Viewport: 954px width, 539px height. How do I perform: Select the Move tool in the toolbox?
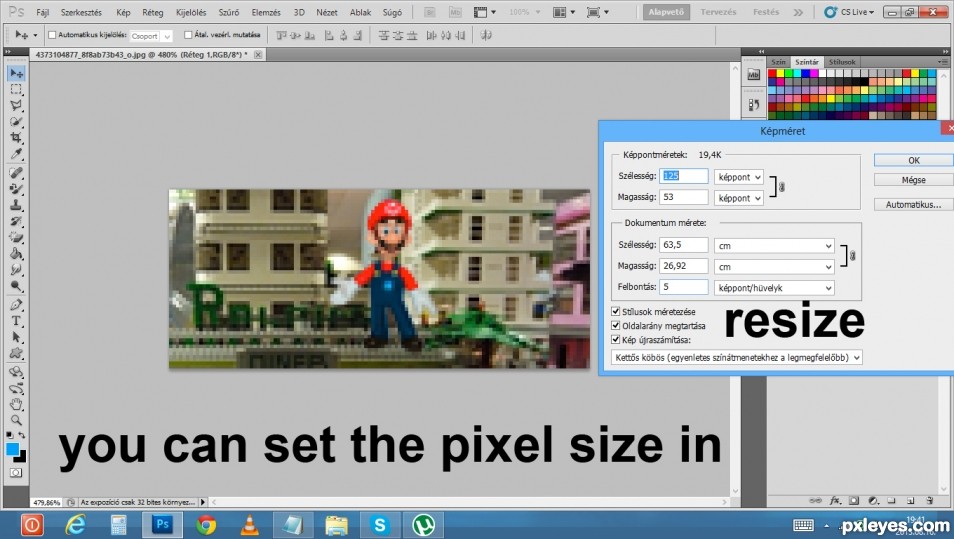coord(16,73)
